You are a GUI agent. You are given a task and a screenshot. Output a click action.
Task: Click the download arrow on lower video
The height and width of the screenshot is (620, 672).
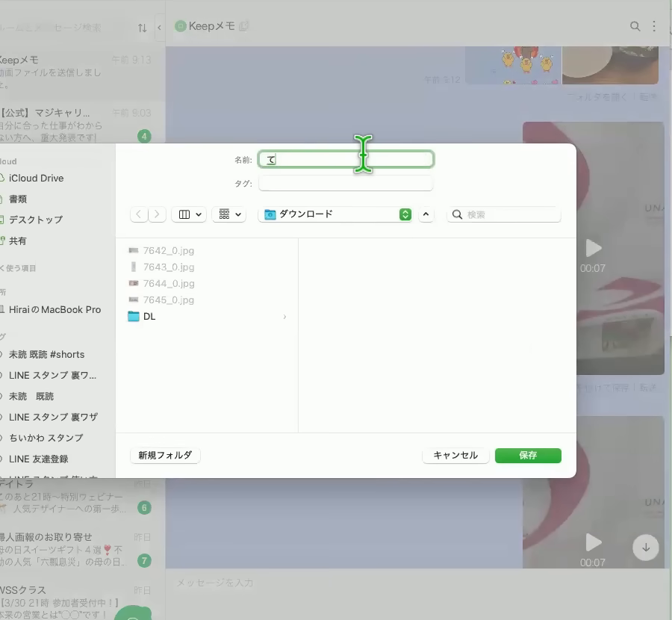click(645, 548)
